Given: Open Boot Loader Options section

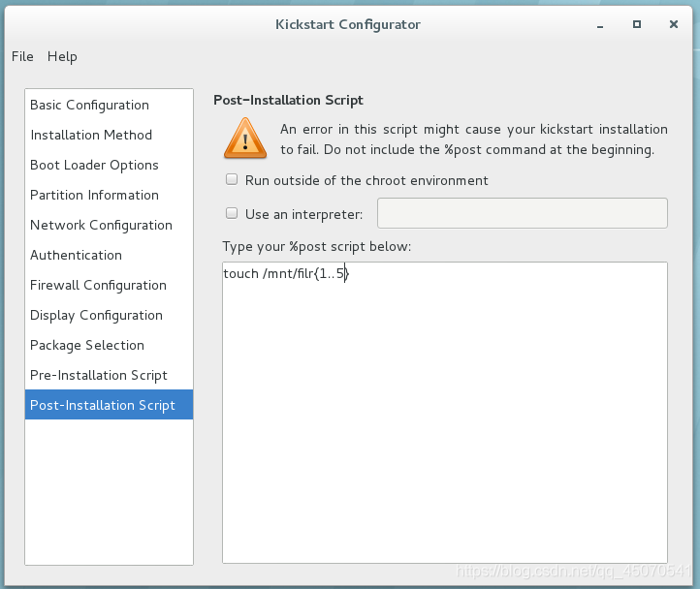Looking at the screenshot, I should point(109,165).
